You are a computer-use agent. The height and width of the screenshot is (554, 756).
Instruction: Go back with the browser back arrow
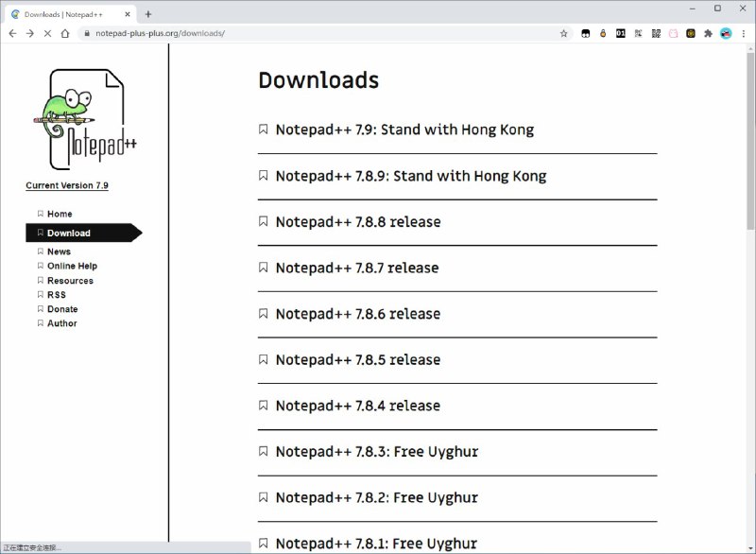click(12, 33)
